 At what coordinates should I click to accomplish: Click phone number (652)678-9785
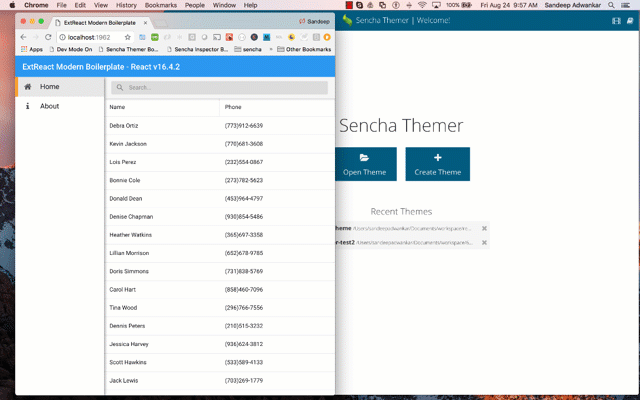[244, 253]
